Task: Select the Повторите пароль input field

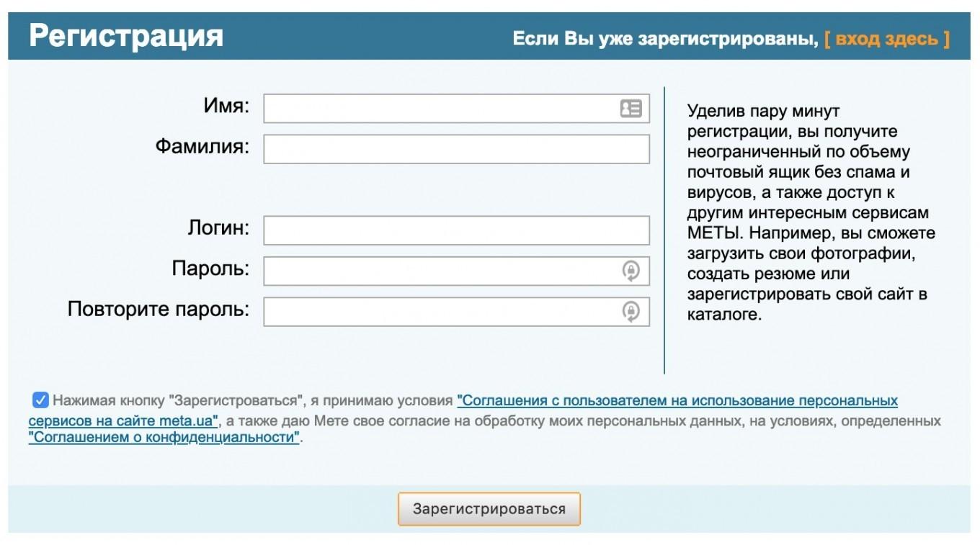Action: pos(440,311)
